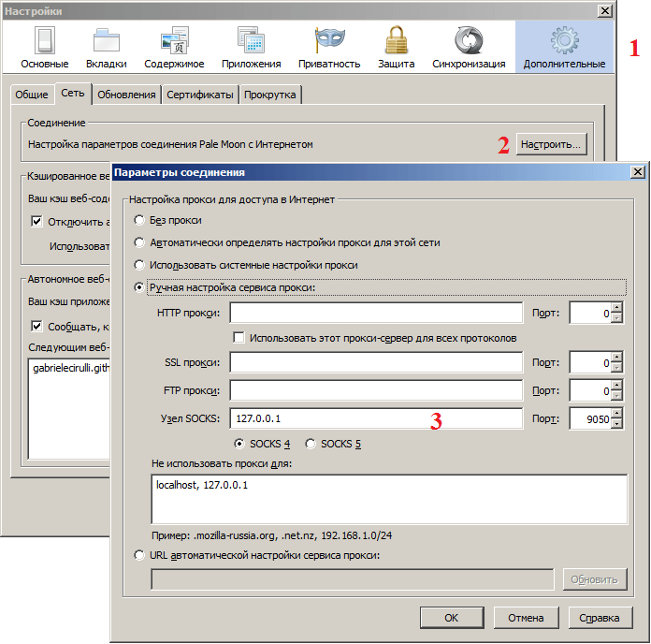Image resolution: width=651 pixels, height=644 pixels.
Task: Choose the automatic proxy configuration URL option
Action: point(140,555)
